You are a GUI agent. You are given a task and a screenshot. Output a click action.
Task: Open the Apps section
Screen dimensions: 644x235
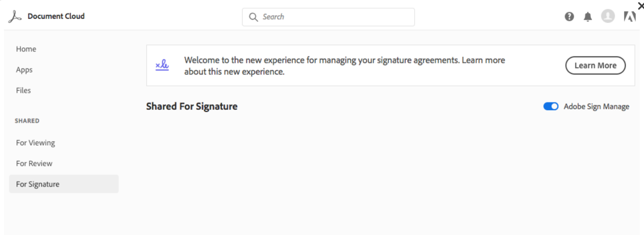[x=24, y=70]
